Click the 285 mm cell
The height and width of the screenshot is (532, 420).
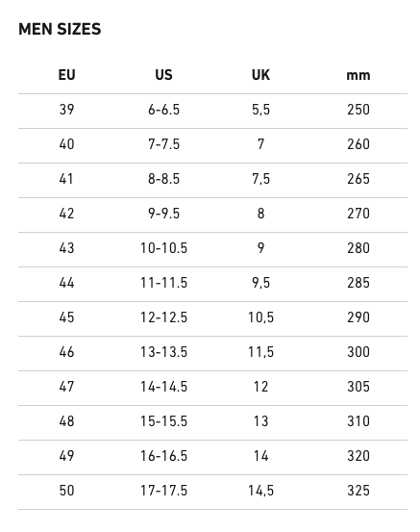pos(358,283)
